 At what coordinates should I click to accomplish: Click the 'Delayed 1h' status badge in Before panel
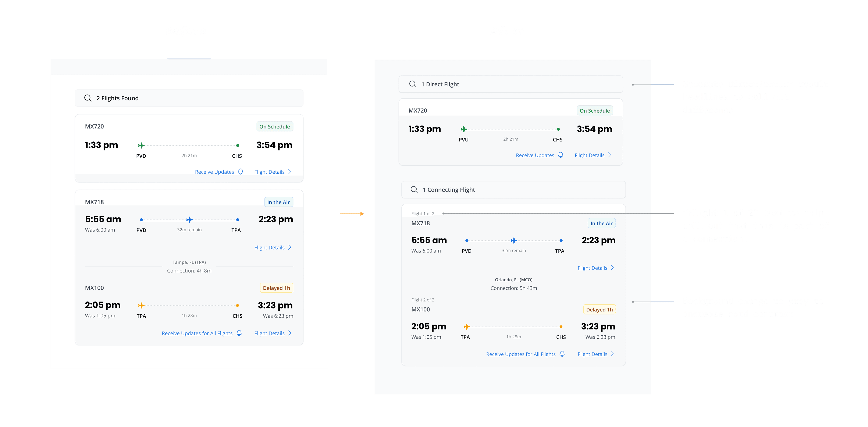tap(276, 288)
